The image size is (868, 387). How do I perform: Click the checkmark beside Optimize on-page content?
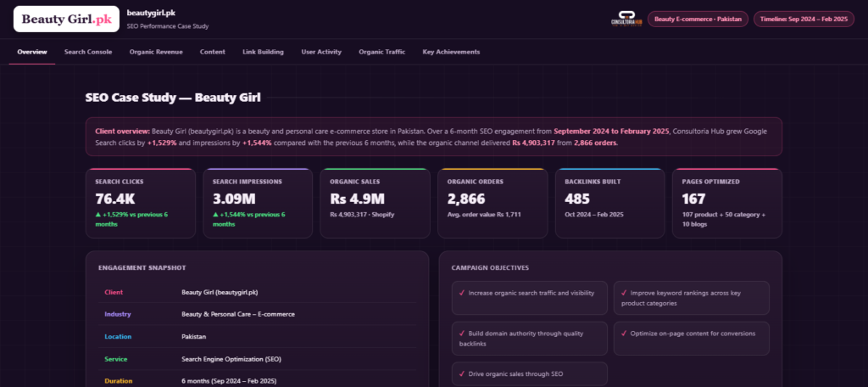(x=624, y=334)
